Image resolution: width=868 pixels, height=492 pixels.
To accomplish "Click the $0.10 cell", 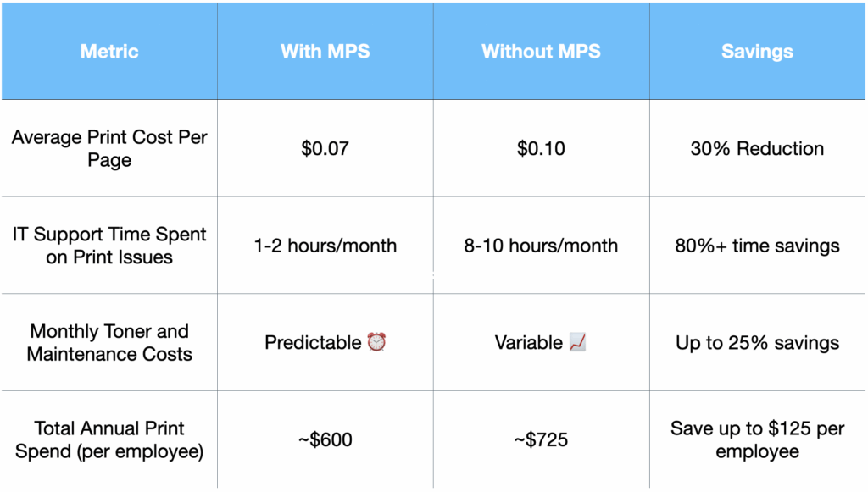I will coord(541,149).
